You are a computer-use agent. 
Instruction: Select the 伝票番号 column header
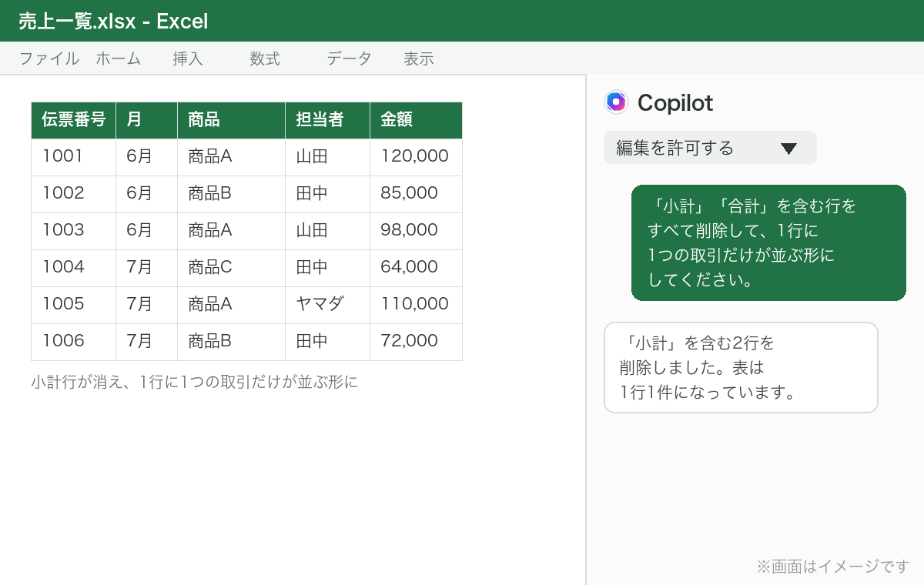(x=74, y=120)
